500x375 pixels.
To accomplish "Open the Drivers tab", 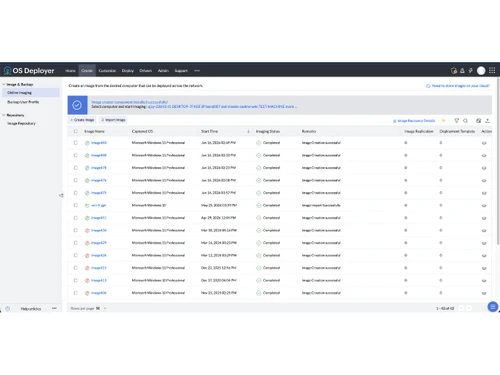I will tap(146, 71).
